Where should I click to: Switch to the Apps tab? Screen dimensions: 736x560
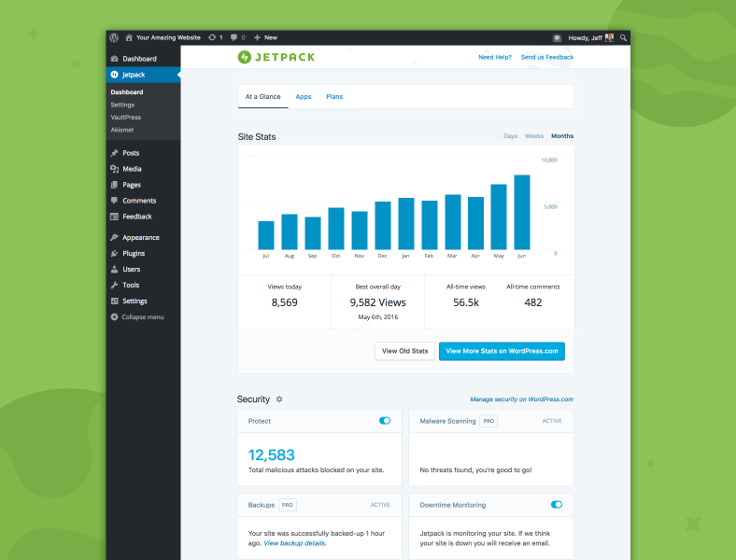304,97
